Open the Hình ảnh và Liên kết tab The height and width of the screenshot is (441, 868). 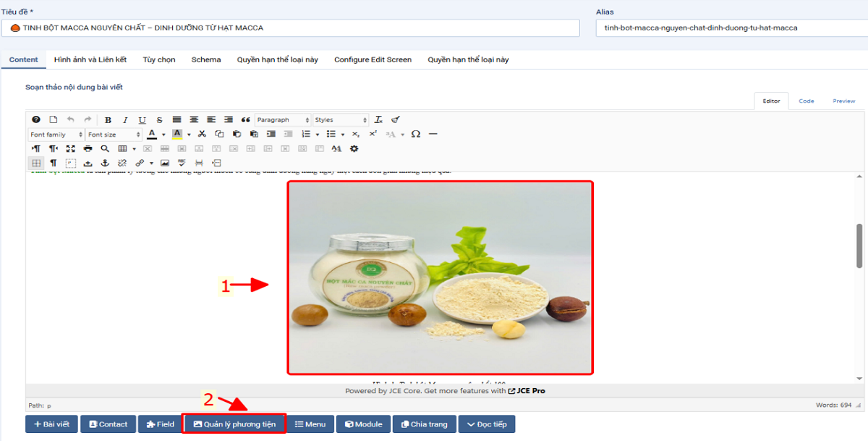90,59
